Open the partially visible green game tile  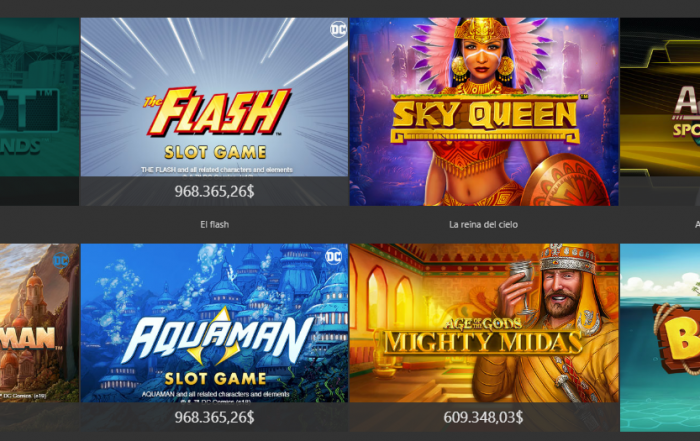click(x=39, y=112)
